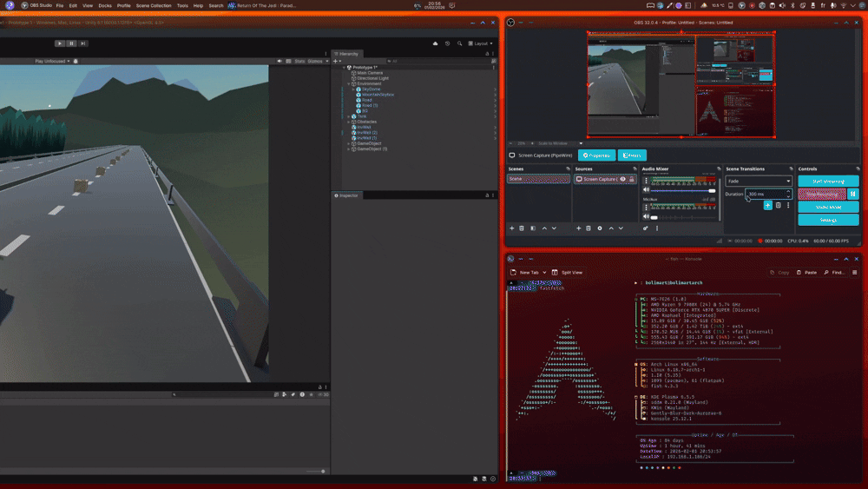The width and height of the screenshot is (868, 489).
Task: Open scene filters icon in Scenes dock
Action: tap(533, 228)
